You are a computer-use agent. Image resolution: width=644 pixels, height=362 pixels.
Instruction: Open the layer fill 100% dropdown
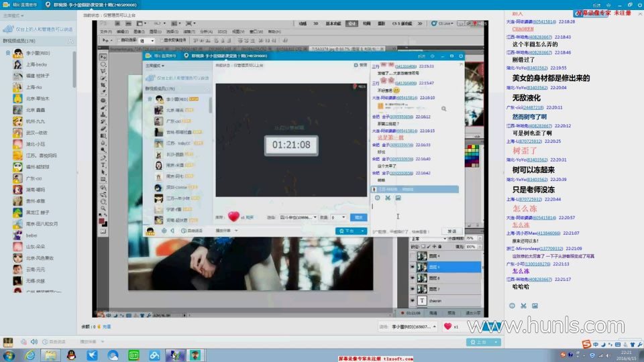(x=480, y=247)
